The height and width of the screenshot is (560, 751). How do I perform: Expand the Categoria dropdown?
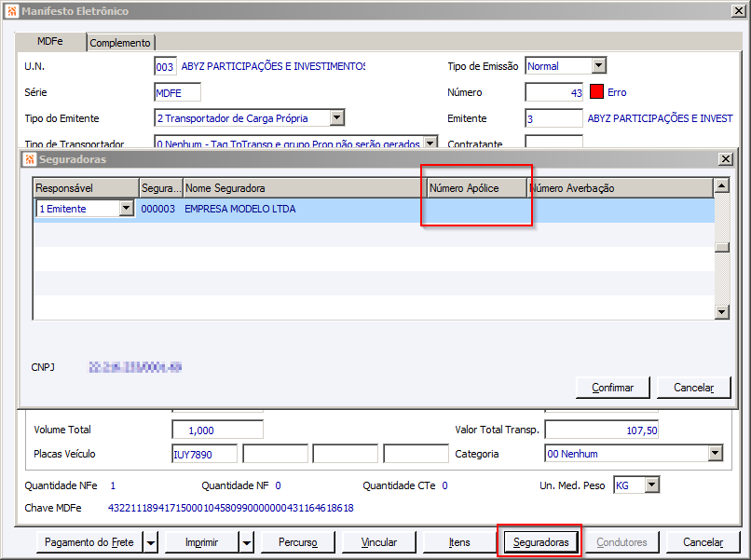click(715, 453)
